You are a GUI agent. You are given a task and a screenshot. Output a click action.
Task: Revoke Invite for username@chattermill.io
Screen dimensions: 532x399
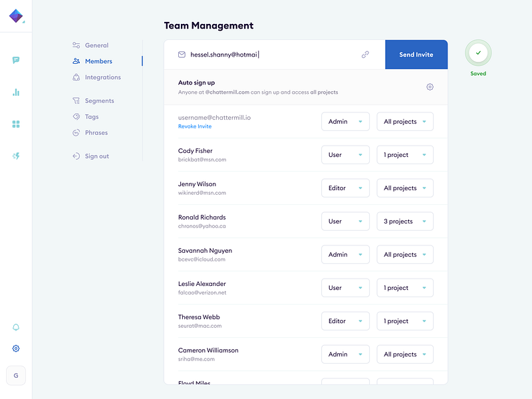[195, 126]
